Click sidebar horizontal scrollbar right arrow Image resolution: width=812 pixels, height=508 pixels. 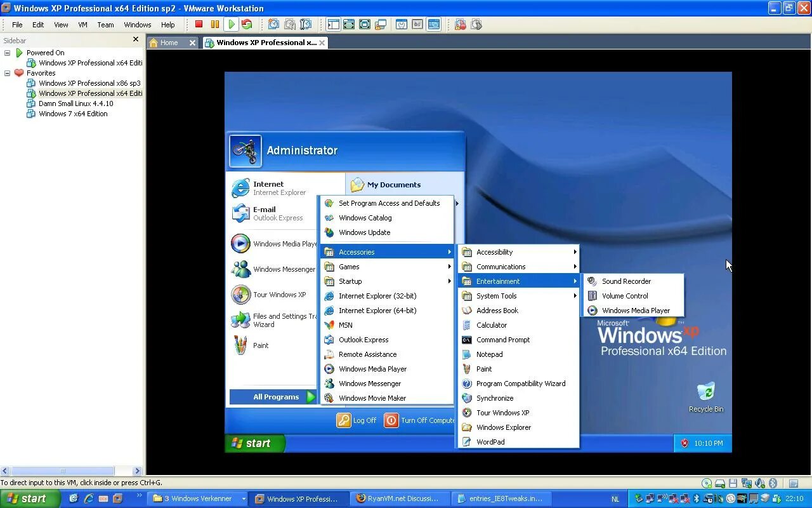137,471
